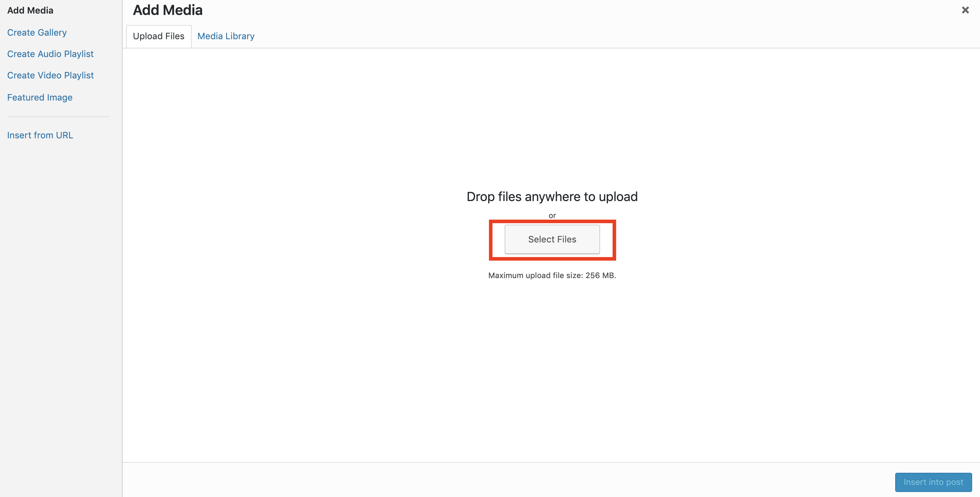Screen dimensions: 980x497
Task: Switch to the Media Library tab
Action: [x=226, y=36]
